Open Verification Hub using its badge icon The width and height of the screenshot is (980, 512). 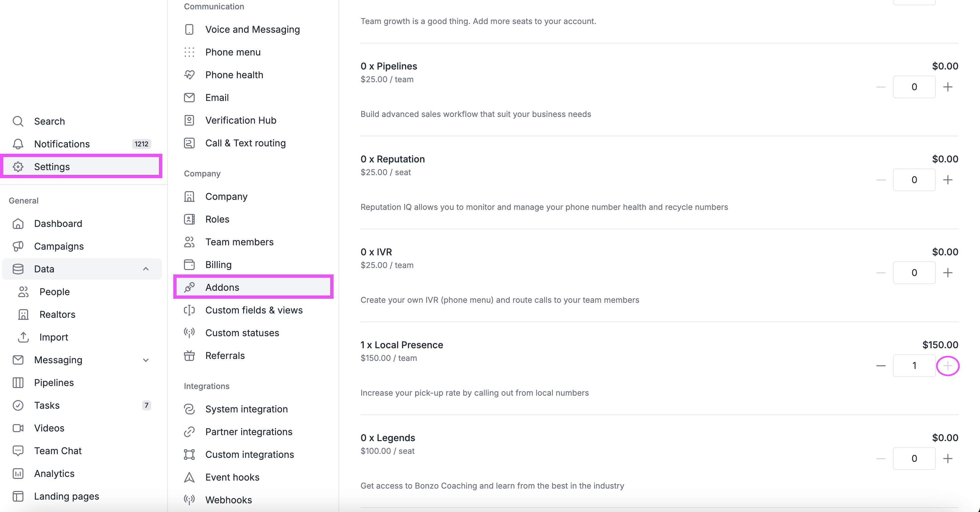point(189,120)
